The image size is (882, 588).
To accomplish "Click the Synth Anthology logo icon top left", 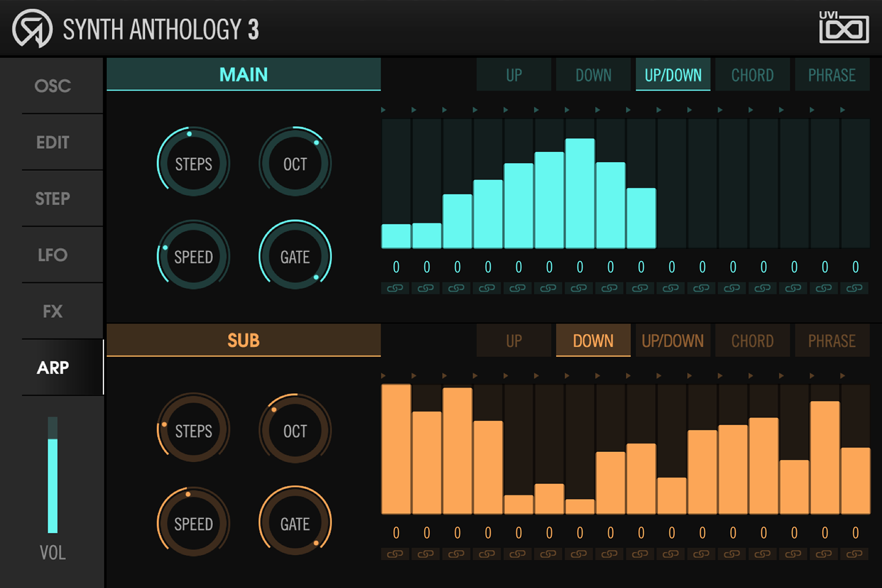I will click(32, 28).
